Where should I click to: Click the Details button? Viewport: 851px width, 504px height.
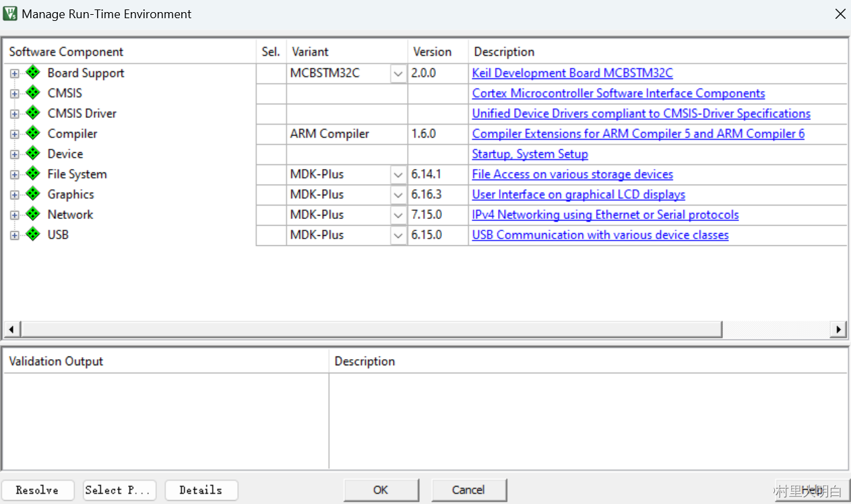(x=201, y=490)
